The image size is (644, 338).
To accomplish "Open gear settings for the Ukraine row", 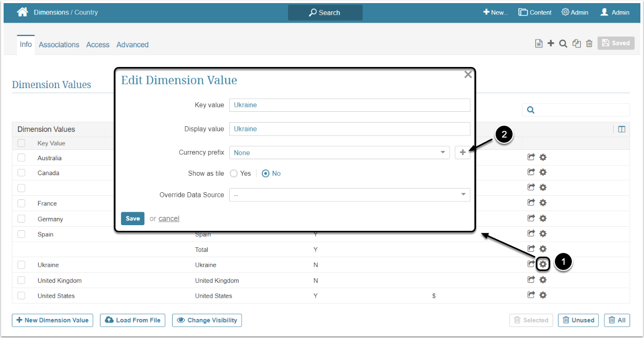I will 543,264.
